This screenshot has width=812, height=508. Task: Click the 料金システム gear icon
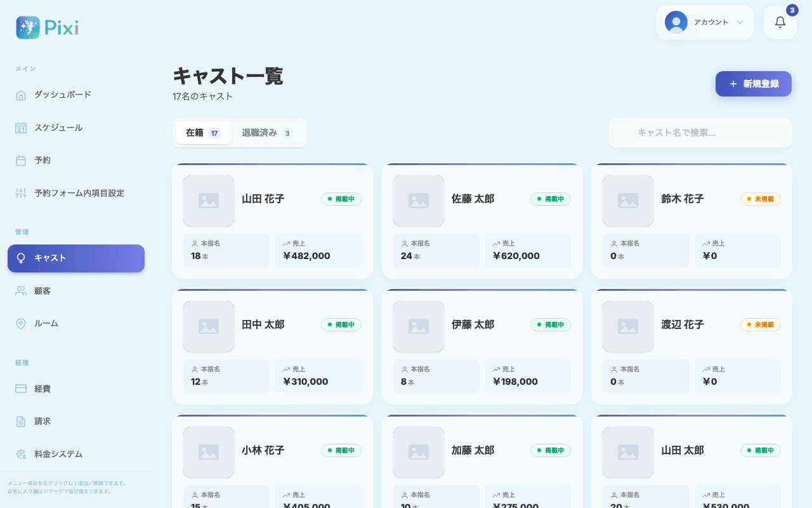click(21, 454)
